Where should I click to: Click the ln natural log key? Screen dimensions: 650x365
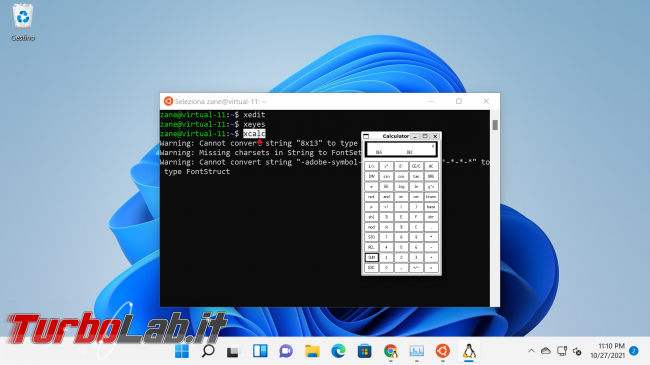(416, 187)
